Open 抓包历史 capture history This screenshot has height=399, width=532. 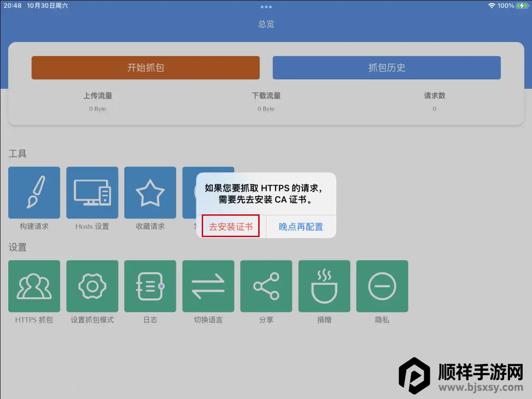point(387,67)
